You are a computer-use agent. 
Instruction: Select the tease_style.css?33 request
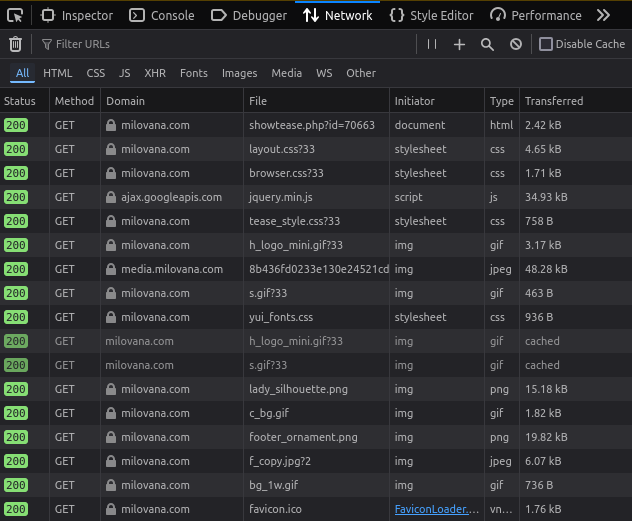pos(316,221)
